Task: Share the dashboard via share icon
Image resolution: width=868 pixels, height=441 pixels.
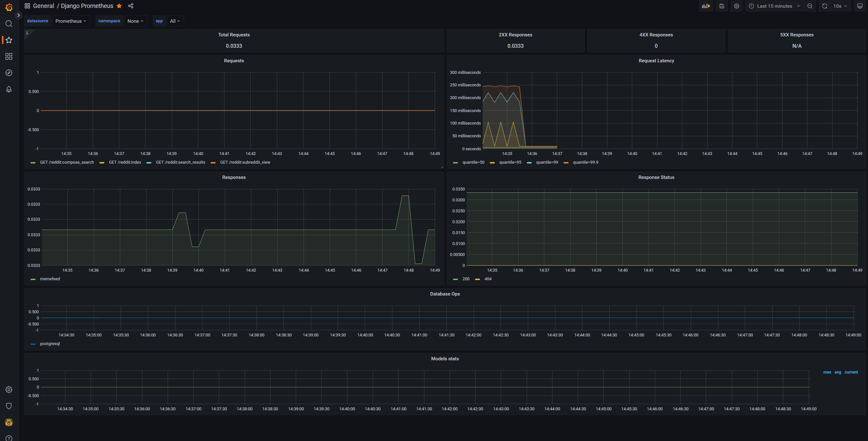Action: coord(131,6)
